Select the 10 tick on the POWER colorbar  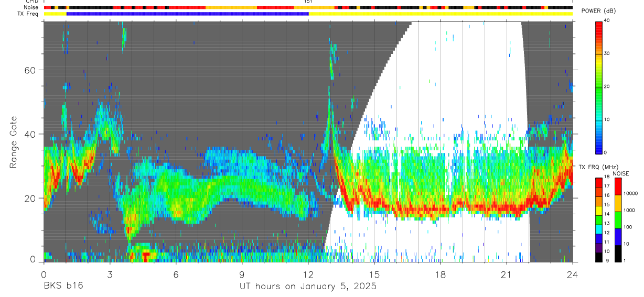[x=606, y=119]
